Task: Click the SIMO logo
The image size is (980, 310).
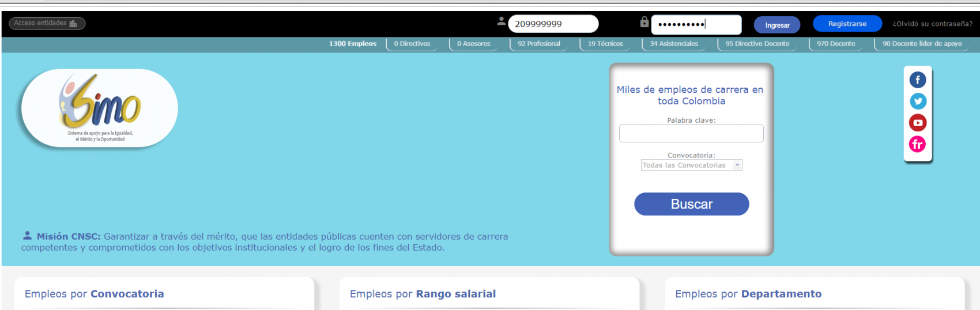Action: click(x=100, y=108)
